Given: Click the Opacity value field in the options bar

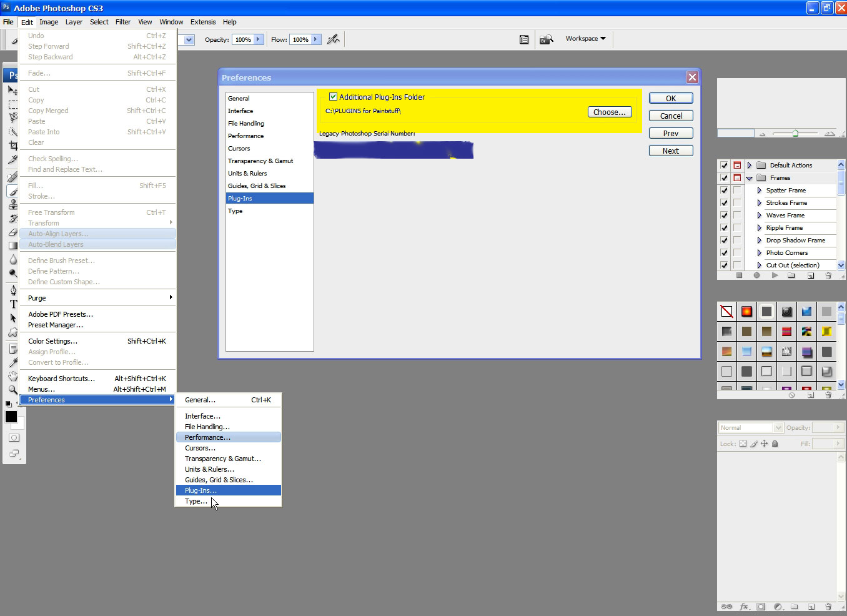Looking at the screenshot, I should [243, 39].
